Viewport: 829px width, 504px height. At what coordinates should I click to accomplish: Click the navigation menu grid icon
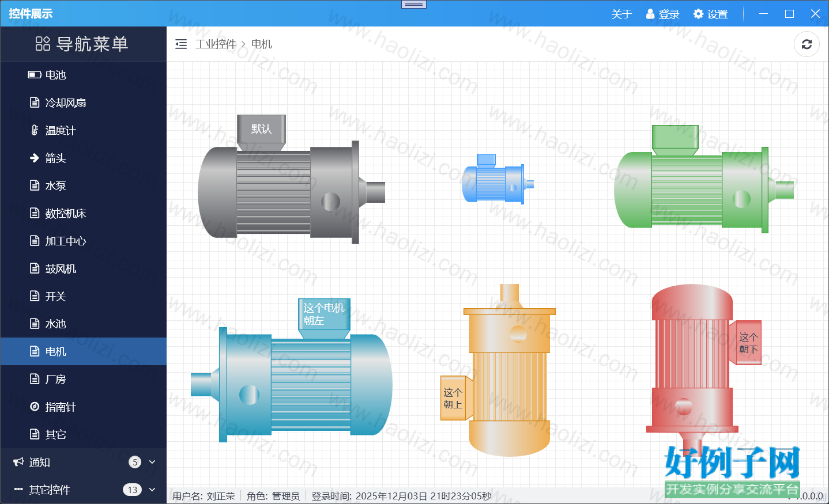[x=43, y=44]
